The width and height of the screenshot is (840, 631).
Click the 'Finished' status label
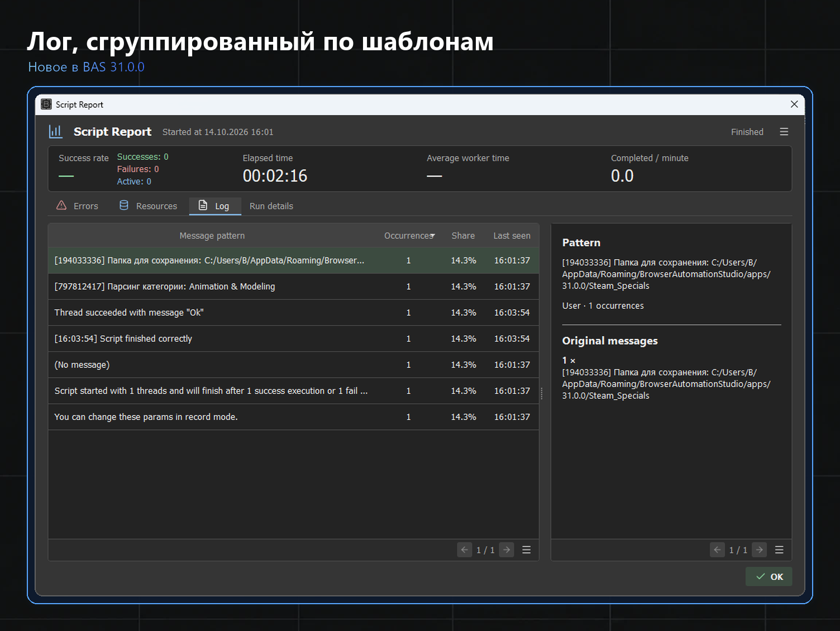point(747,132)
